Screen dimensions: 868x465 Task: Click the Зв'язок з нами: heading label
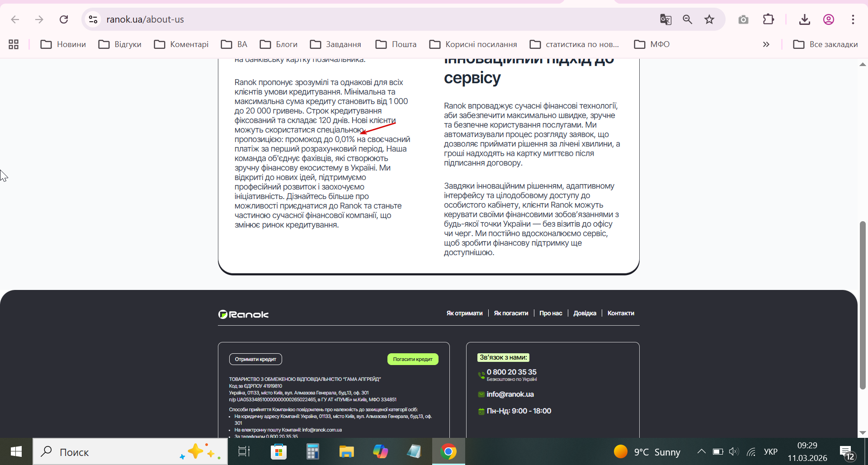pyautogui.click(x=503, y=357)
